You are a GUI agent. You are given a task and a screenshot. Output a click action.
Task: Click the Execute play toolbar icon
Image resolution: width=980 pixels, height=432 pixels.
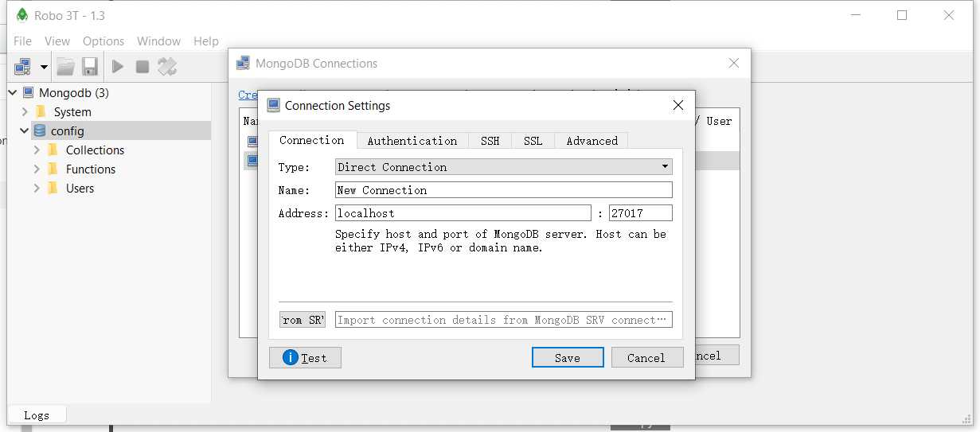118,66
